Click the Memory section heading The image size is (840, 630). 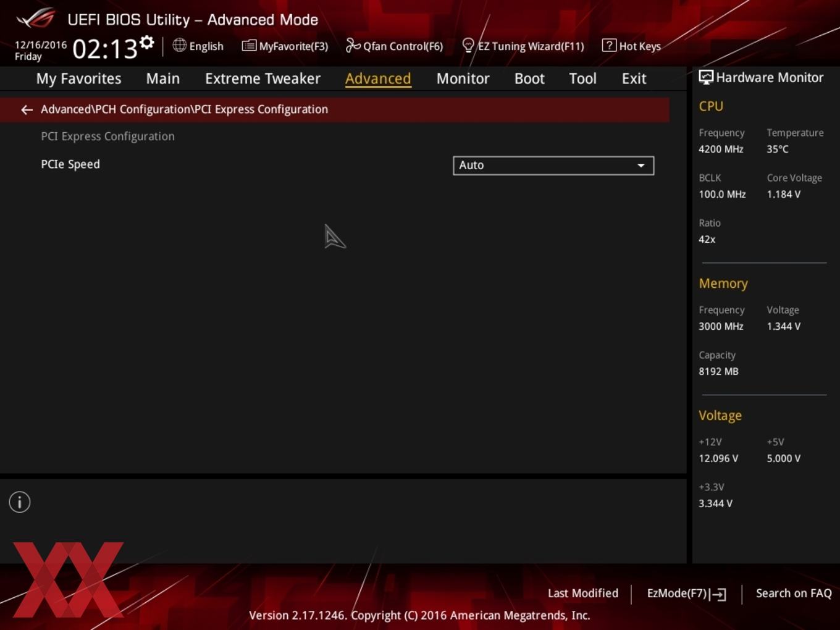[723, 283]
